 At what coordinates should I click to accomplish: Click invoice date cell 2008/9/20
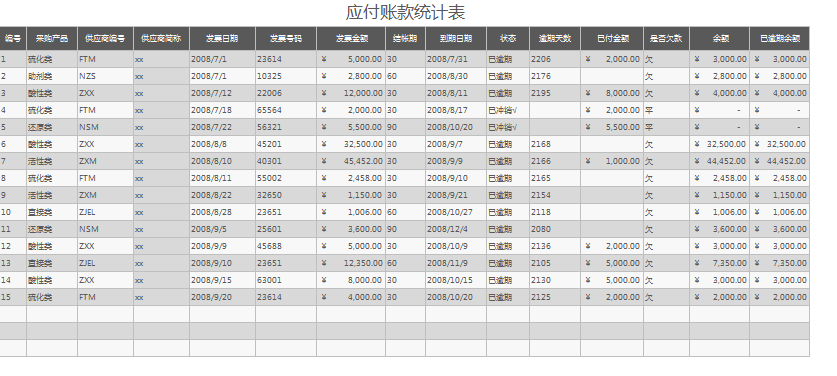pos(222,297)
